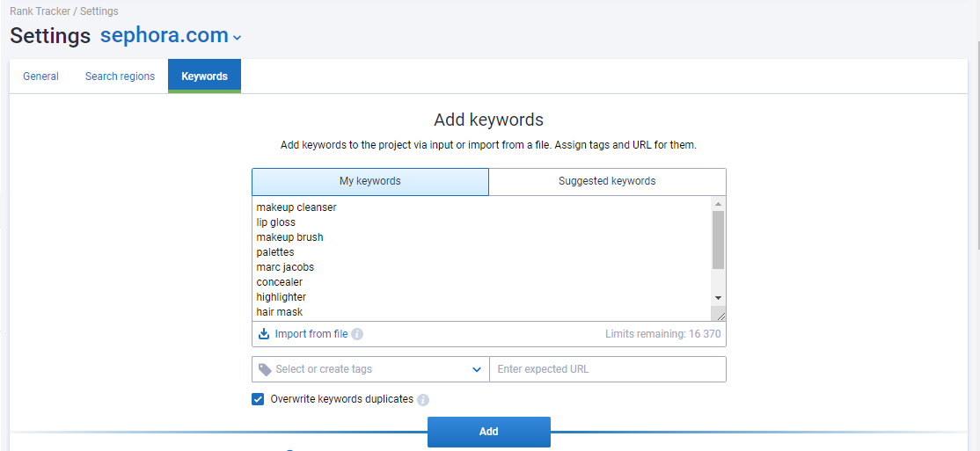Click the 'makeup cleanser' keyword line
The width and height of the screenshot is (980, 451).
click(296, 207)
